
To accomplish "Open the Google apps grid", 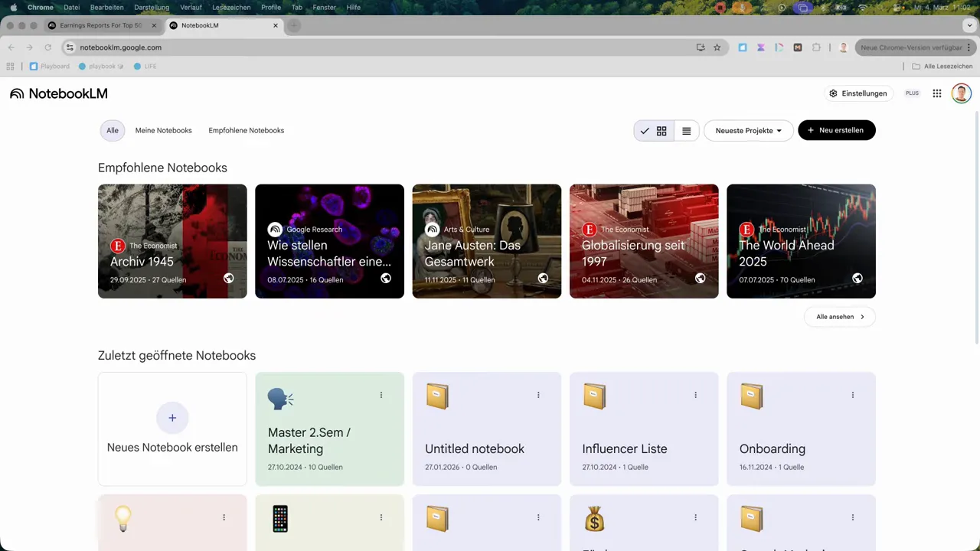I will point(936,93).
